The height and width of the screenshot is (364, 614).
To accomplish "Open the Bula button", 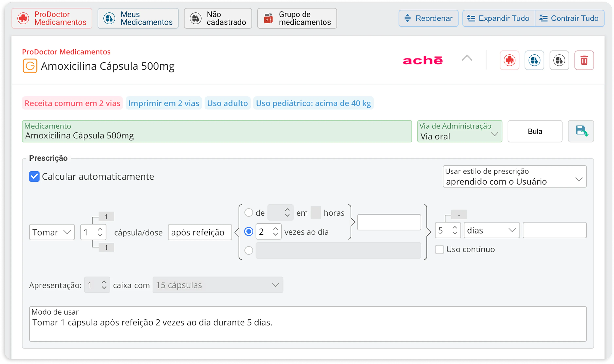I will click(x=535, y=131).
